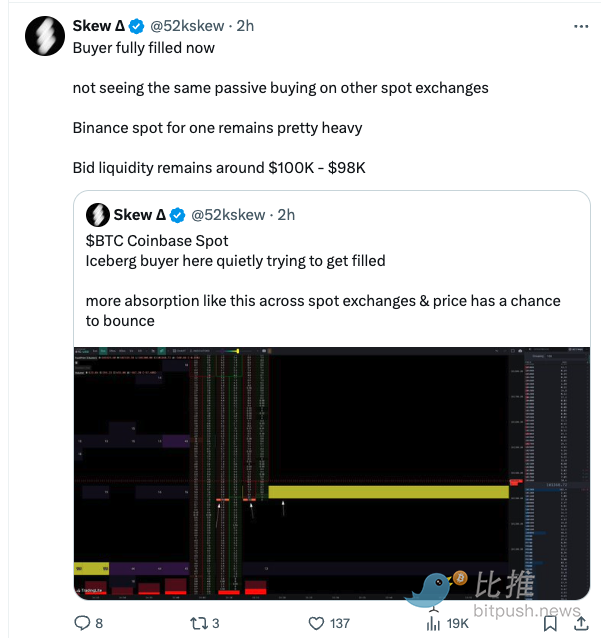The width and height of the screenshot is (601, 638).
Task: Open the avatar in the quoted tweet
Action: (x=98, y=215)
